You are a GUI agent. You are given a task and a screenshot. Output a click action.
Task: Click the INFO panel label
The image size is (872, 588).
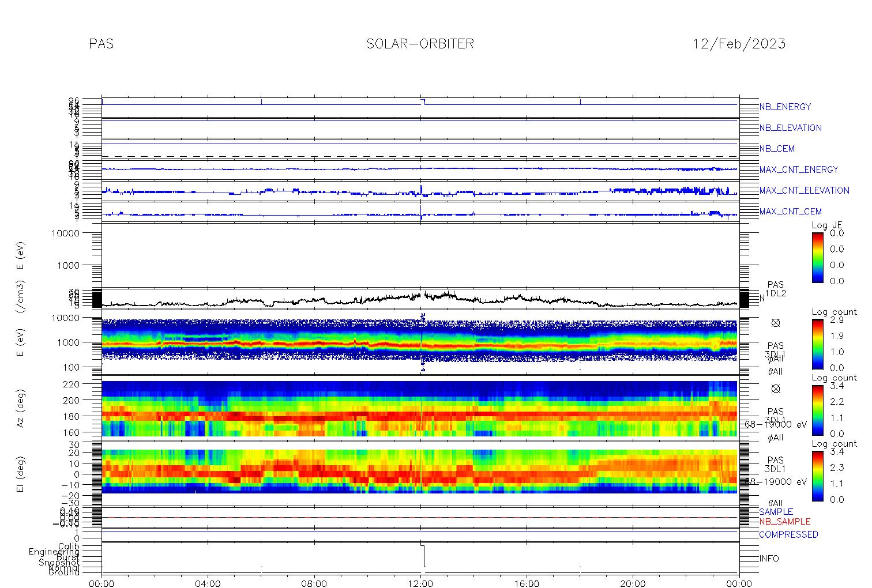(x=769, y=559)
